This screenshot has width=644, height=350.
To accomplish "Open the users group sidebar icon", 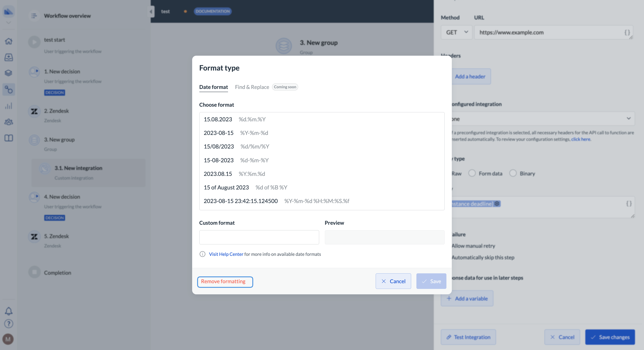I will pos(9,122).
